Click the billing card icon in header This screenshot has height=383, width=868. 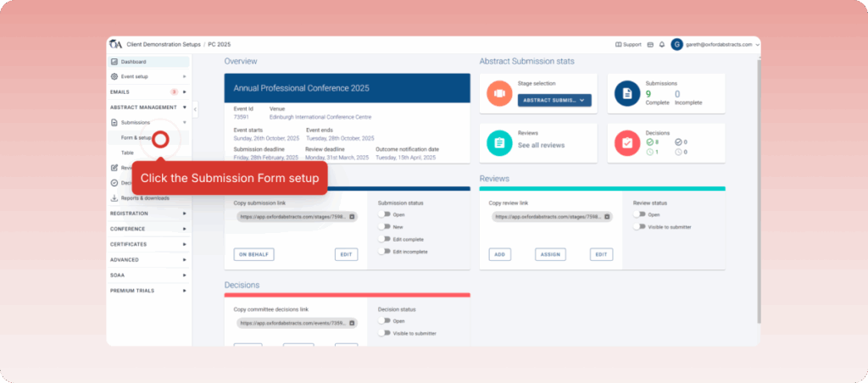(x=650, y=44)
